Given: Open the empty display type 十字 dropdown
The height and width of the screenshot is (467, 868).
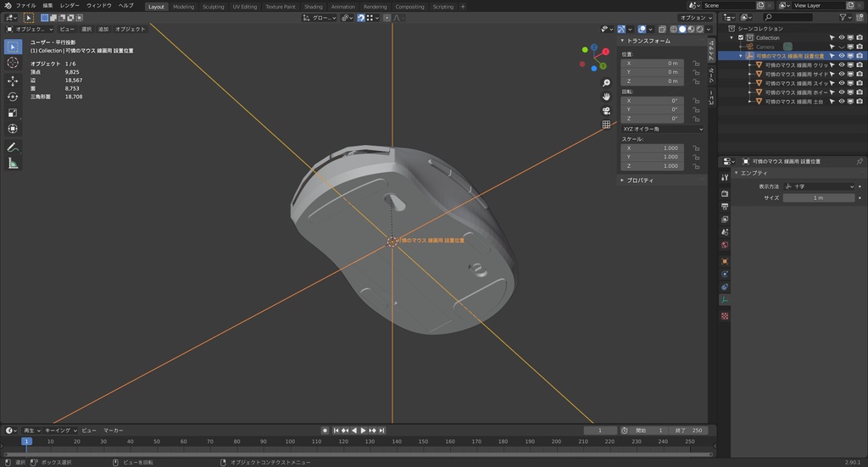Looking at the screenshot, I should (820, 186).
